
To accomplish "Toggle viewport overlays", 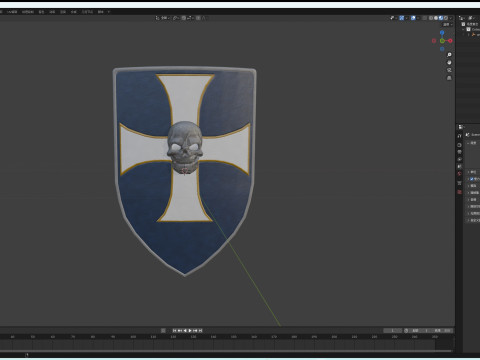I will click(x=413, y=18).
